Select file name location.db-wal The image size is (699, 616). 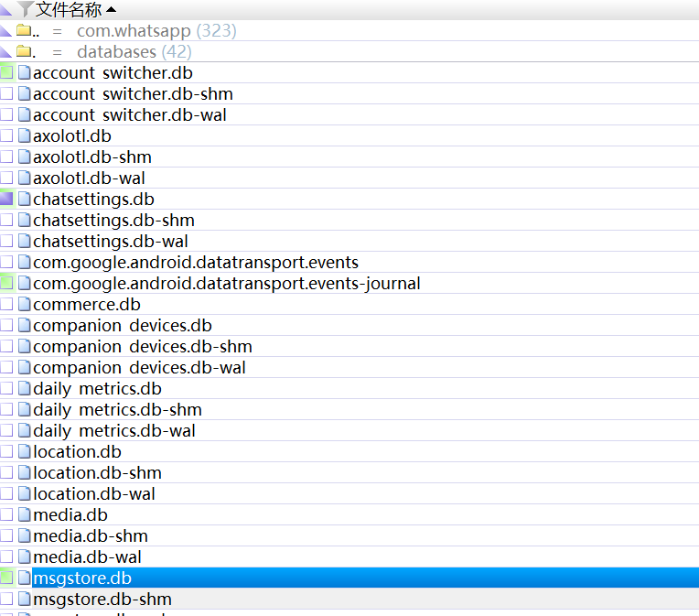coord(94,493)
